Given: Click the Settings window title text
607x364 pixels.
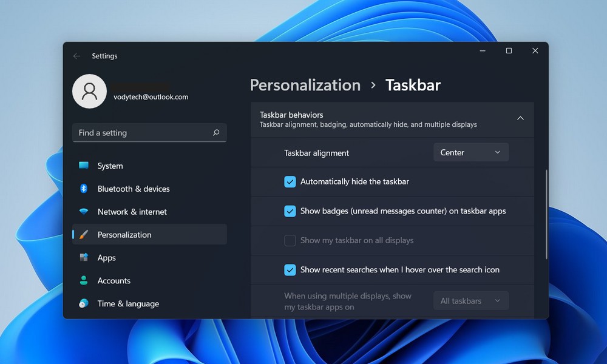Looking at the screenshot, I should (104, 56).
